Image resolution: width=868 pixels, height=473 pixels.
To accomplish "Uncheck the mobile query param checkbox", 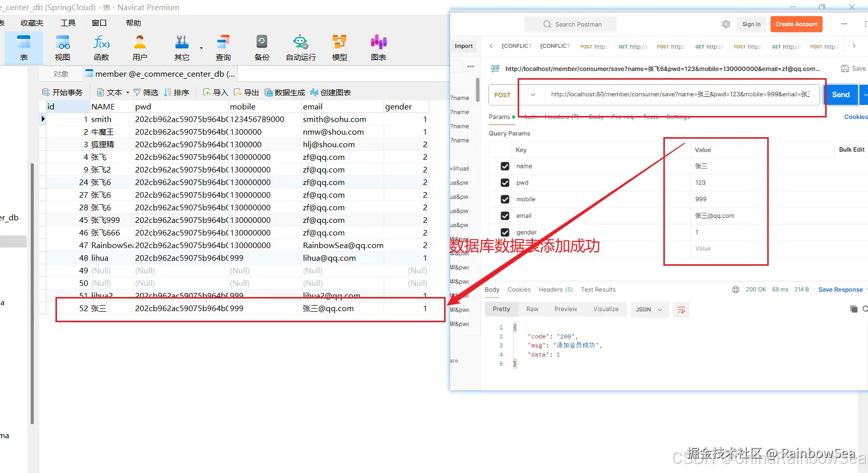I will 505,199.
